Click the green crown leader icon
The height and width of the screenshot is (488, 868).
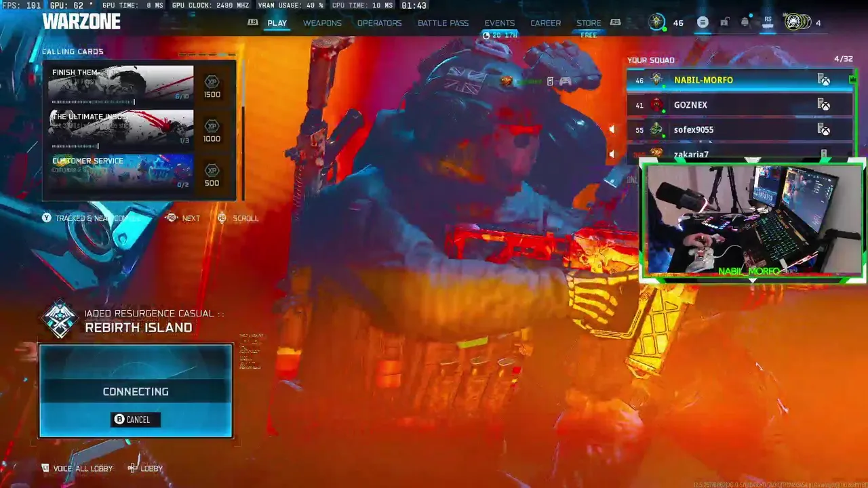[x=852, y=80]
